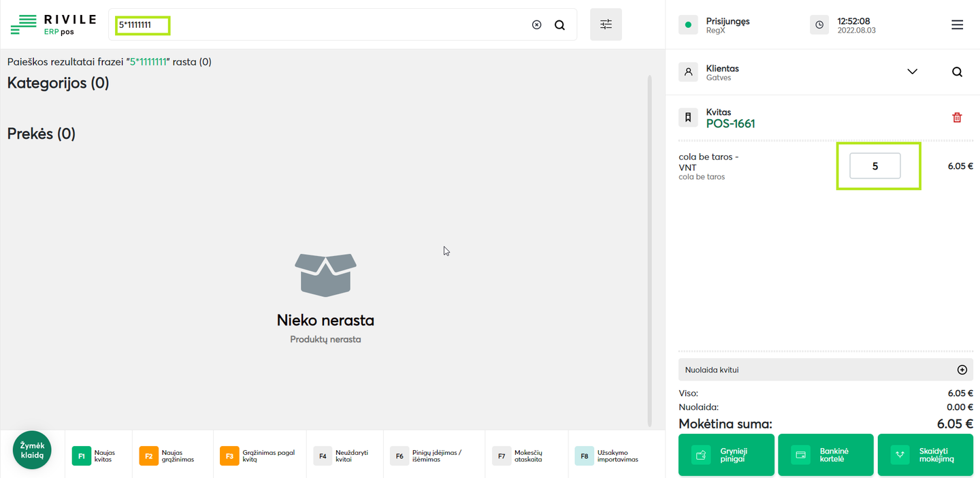Screen dimensions: 980x478
Task: Click the clock icon beside the time
Action: pos(819,25)
